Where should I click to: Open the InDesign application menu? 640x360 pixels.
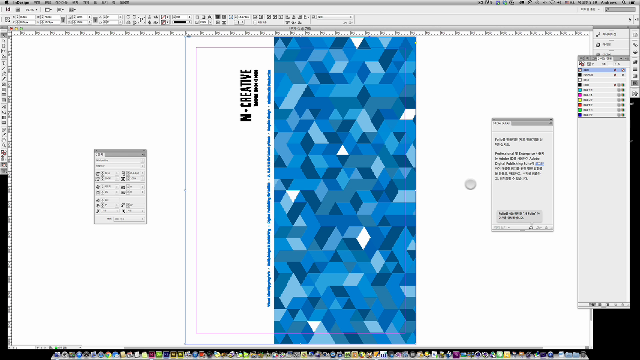click(x=21, y=2)
